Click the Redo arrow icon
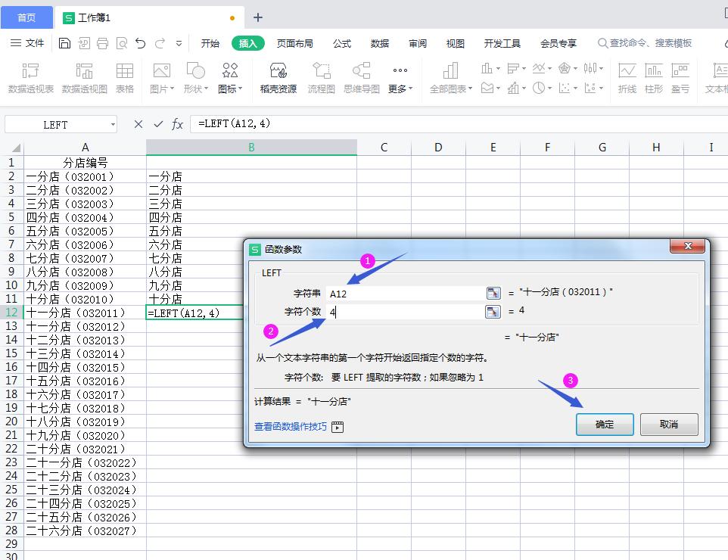The image size is (728, 560). 160,43
